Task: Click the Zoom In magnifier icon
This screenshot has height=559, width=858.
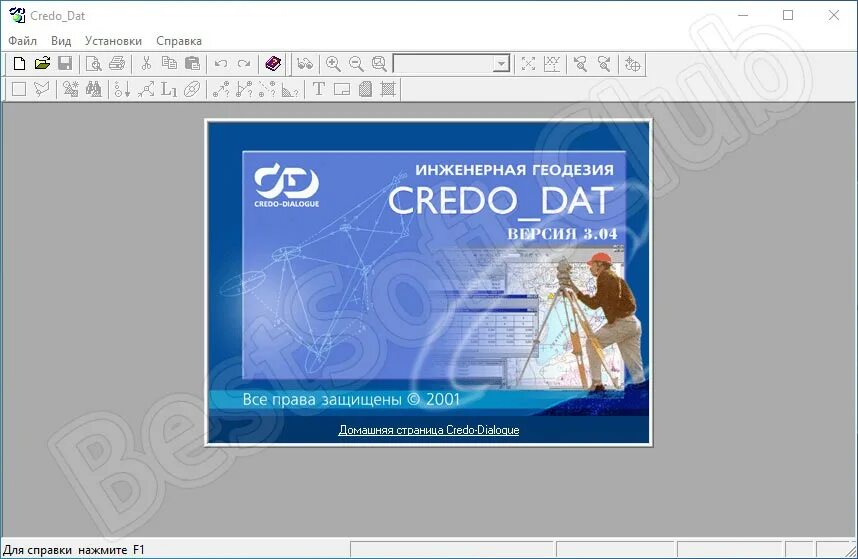Action: pos(333,64)
